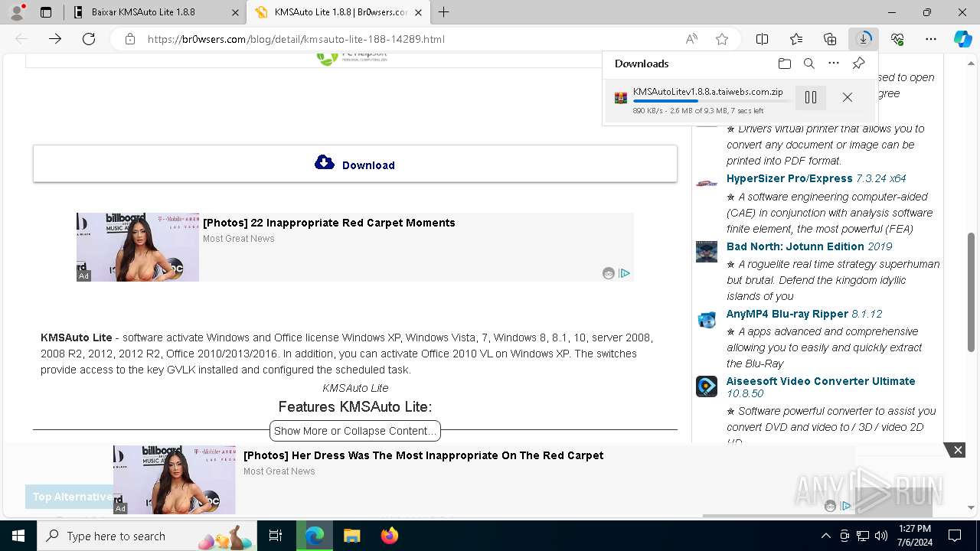This screenshot has height=551, width=980.
Task: Click the Bad North thumbnail icon
Action: (707, 252)
